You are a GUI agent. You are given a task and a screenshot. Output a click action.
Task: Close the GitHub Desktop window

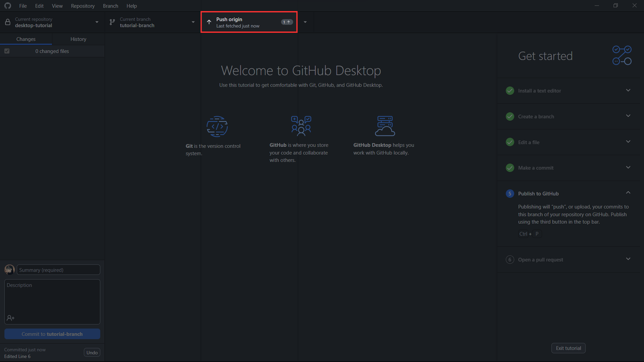click(x=634, y=6)
